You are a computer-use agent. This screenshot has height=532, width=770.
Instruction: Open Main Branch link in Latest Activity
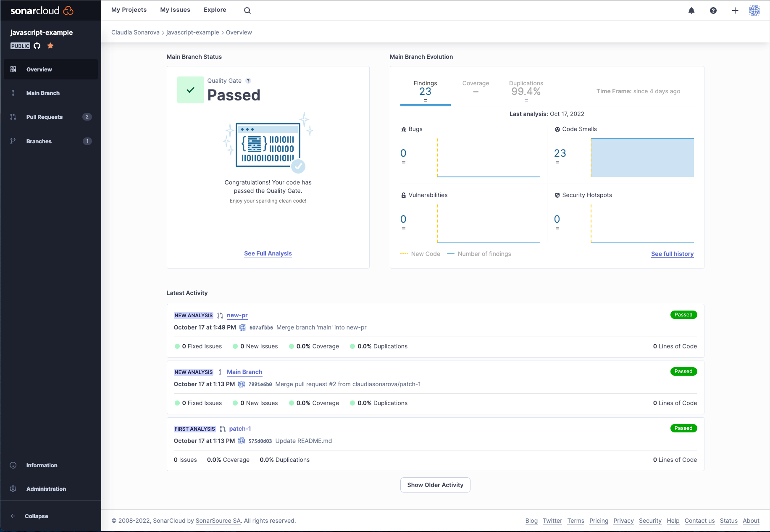(244, 372)
